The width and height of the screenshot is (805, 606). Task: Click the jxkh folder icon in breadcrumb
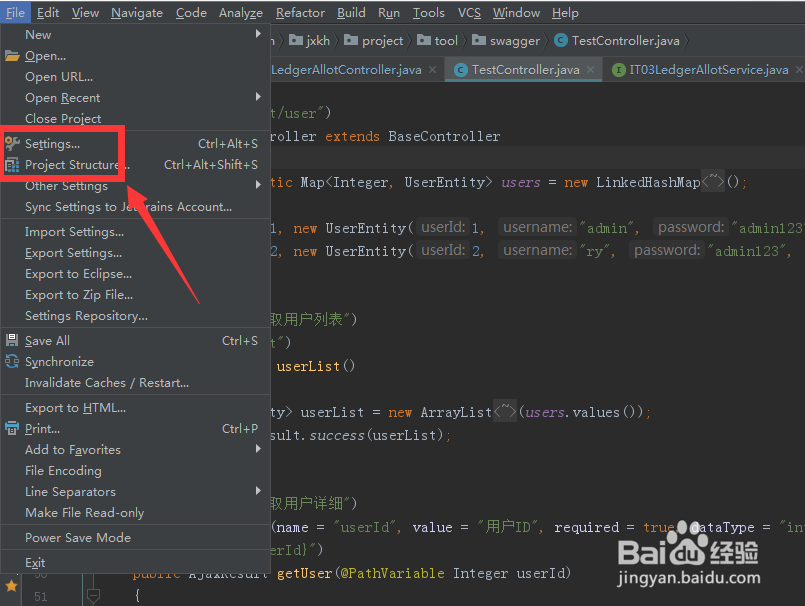click(x=296, y=40)
